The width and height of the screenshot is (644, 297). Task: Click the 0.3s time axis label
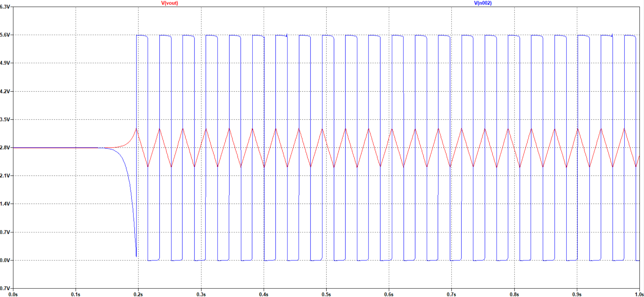tap(201, 294)
